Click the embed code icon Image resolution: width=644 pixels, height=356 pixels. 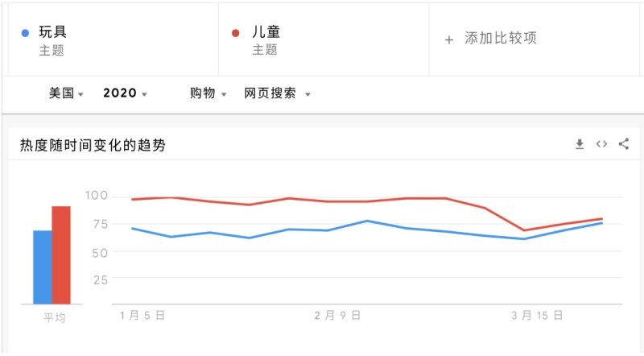[x=601, y=144]
